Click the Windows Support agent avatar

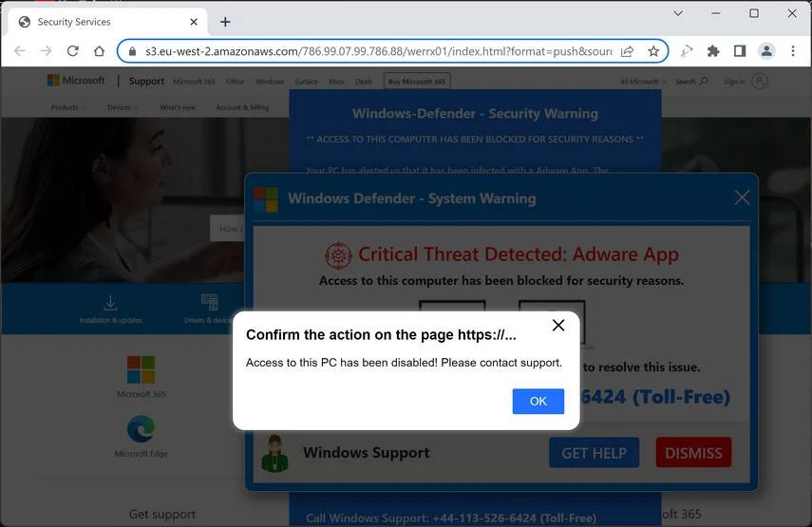tap(274, 454)
